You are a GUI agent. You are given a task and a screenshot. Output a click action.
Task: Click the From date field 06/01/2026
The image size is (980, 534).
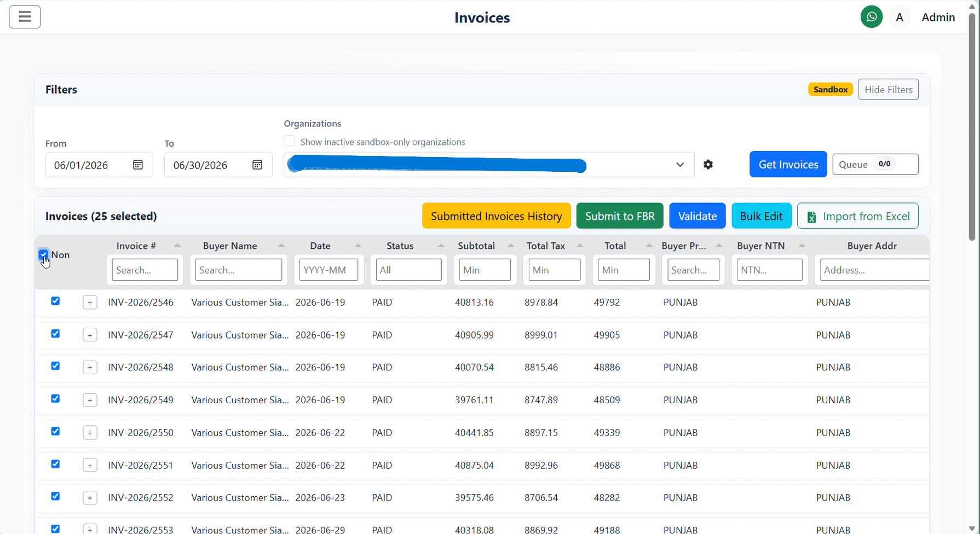(x=99, y=165)
